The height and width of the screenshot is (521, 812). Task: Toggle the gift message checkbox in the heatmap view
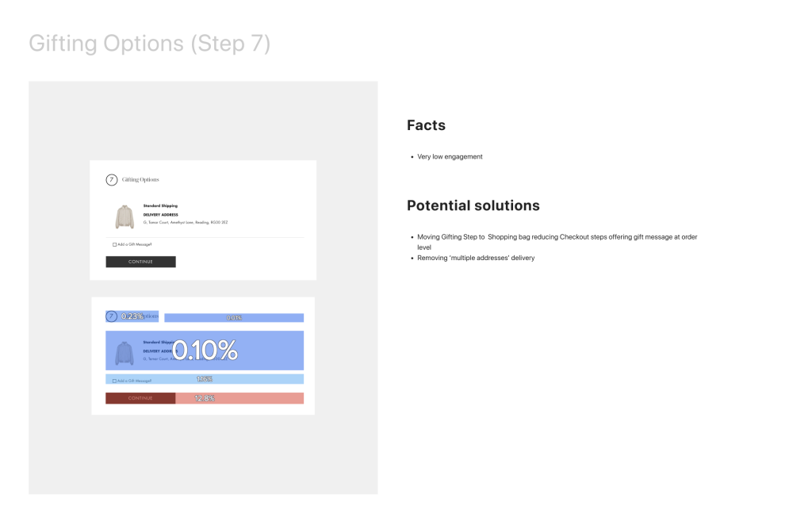pos(115,381)
